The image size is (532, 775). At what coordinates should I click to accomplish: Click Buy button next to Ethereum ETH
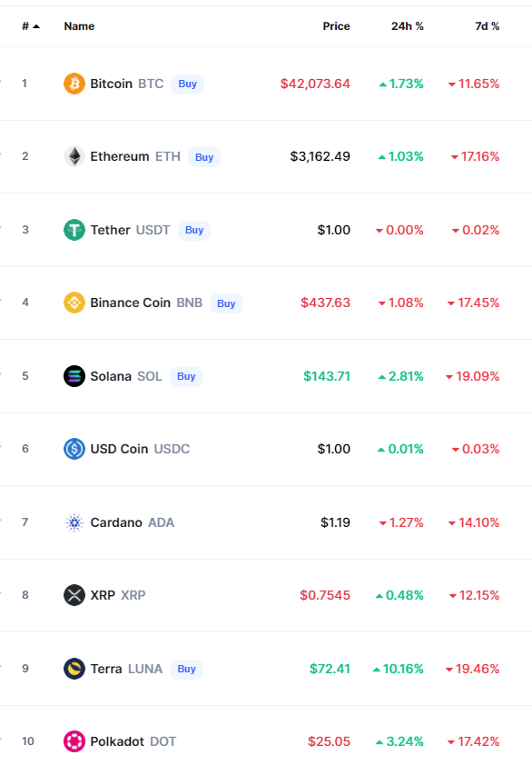coord(204,157)
